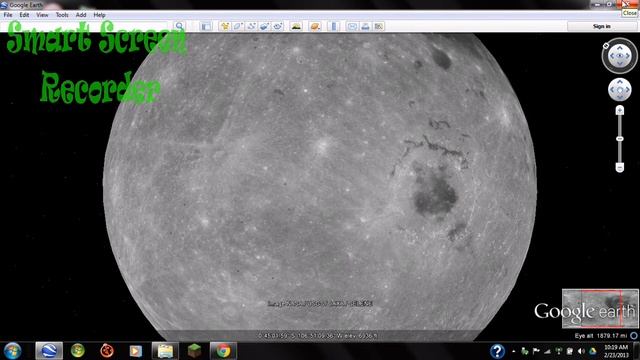Open the File menu
The width and height of the screenshot is (640, 360).
coord(8,15)
